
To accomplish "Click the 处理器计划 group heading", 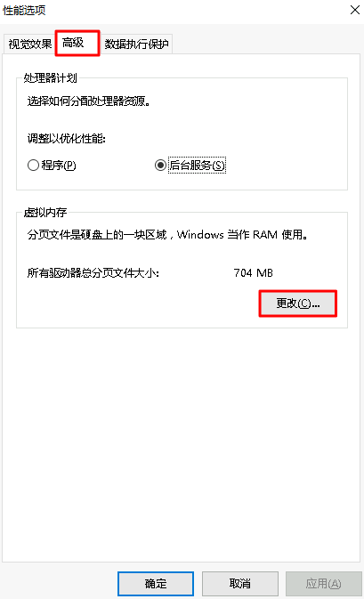I will pyautogui.click(x=51, y=78).
